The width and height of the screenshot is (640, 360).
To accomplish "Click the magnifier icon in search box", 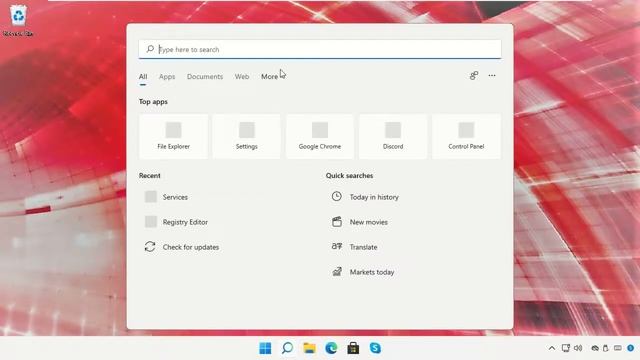I will [x=150, y=49].
